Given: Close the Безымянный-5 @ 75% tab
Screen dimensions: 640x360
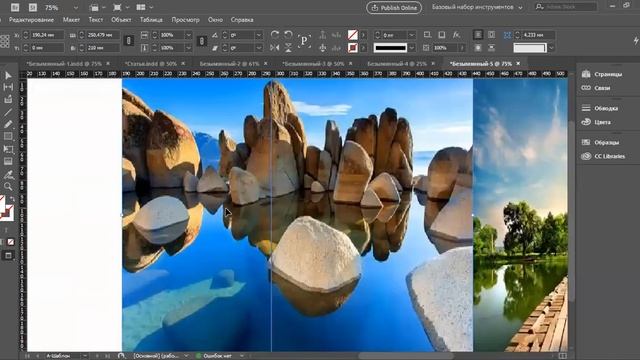Looking at the screenshot, I should tap(518, 63).
